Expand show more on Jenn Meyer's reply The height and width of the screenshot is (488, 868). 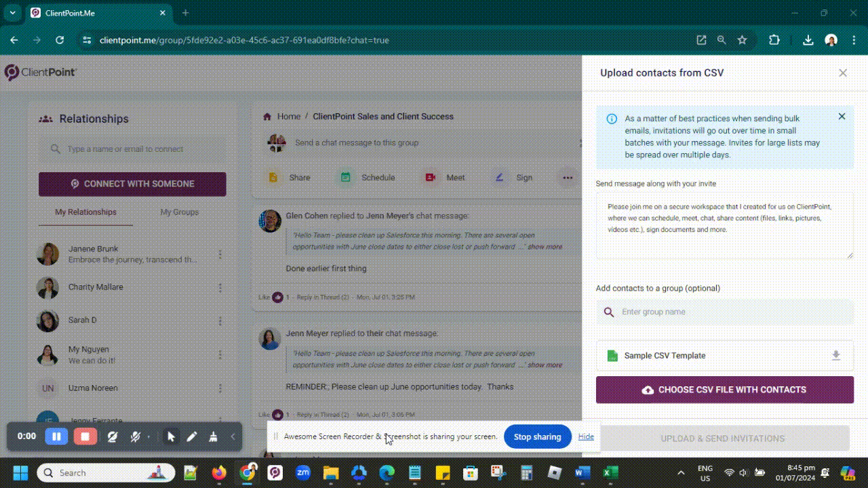[x=545, y=365]
